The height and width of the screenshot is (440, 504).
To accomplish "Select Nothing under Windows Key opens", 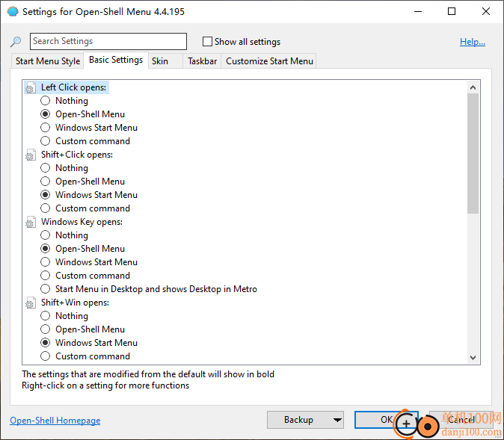I will pyautogui.click(x=46, y=235).
